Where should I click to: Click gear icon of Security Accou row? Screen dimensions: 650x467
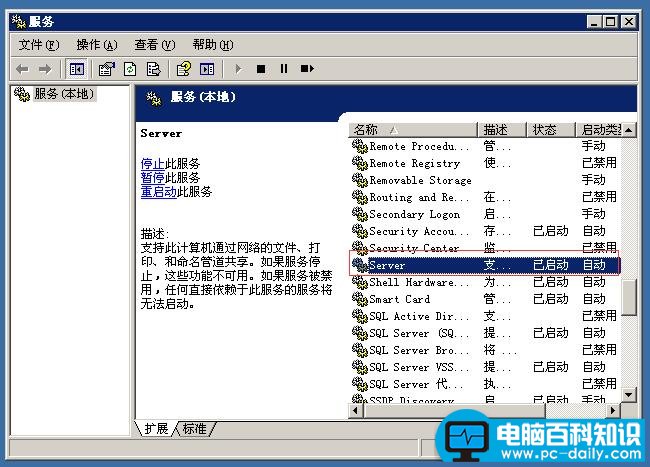tap(360, 231)
